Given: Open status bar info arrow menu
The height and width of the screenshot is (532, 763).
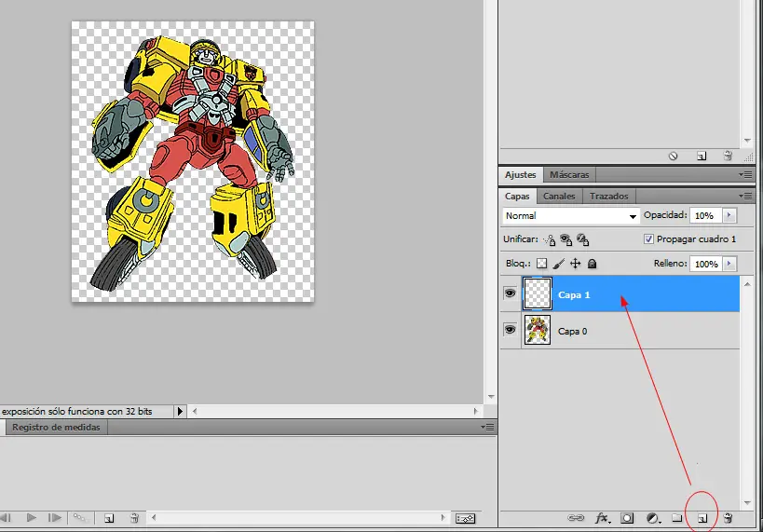Looking at the screenshot, I should coord(180,411).
